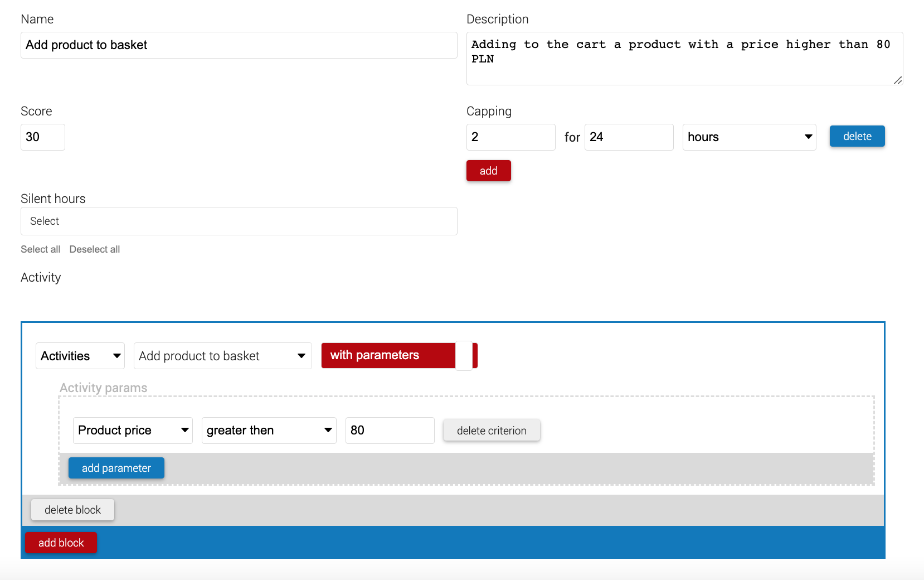Screen dimensions: 924x580
Task: Click the 'Capping' label
Action: (x=489, y=112)
